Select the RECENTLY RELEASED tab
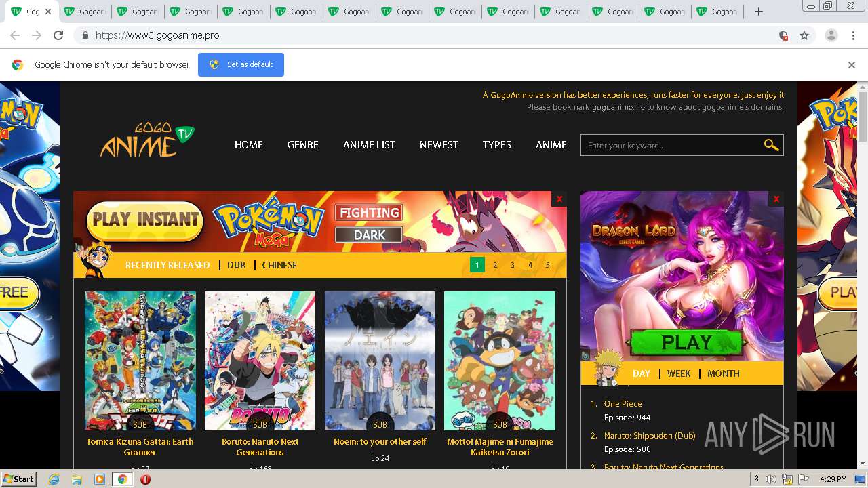 [x=167, y=265]
